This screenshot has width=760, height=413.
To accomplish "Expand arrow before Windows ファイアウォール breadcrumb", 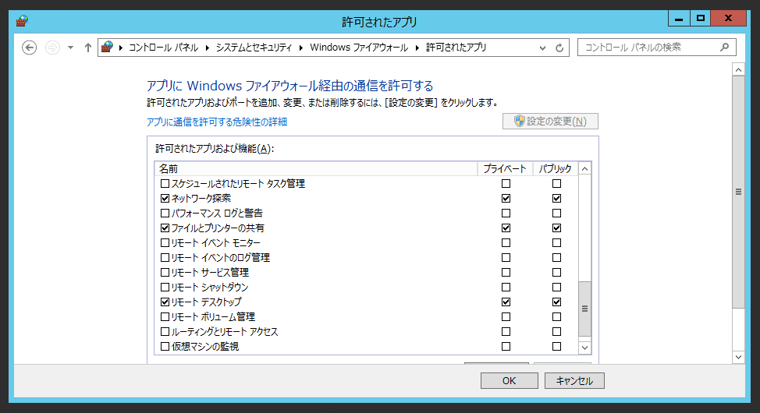I will coord(301,48).
